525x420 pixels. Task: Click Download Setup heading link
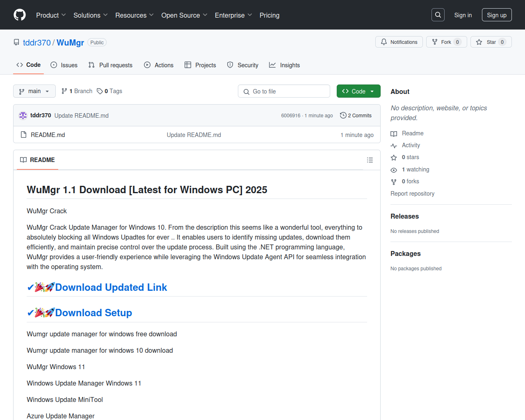click(79, 313)
